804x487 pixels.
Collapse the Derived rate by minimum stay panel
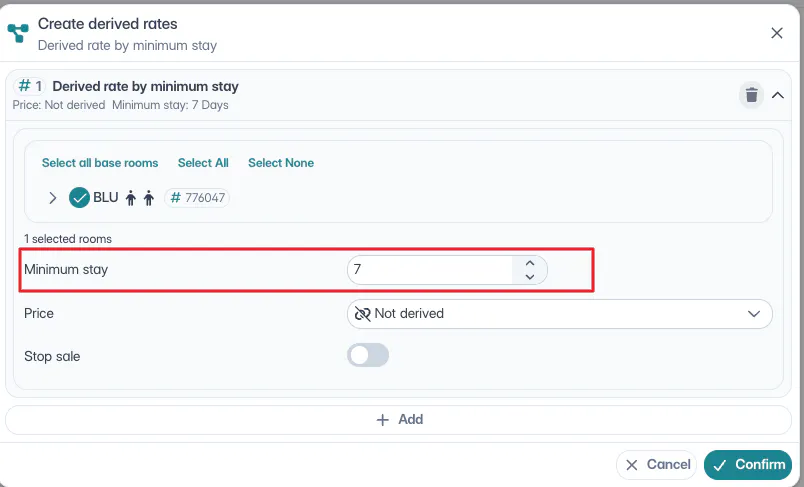pos(778,95)
